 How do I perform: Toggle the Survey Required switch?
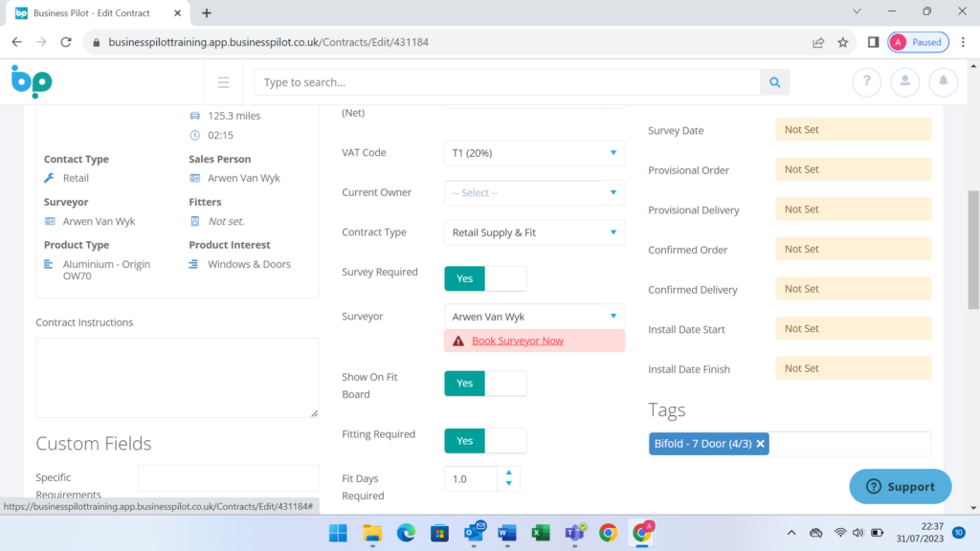tap(485, 278)
